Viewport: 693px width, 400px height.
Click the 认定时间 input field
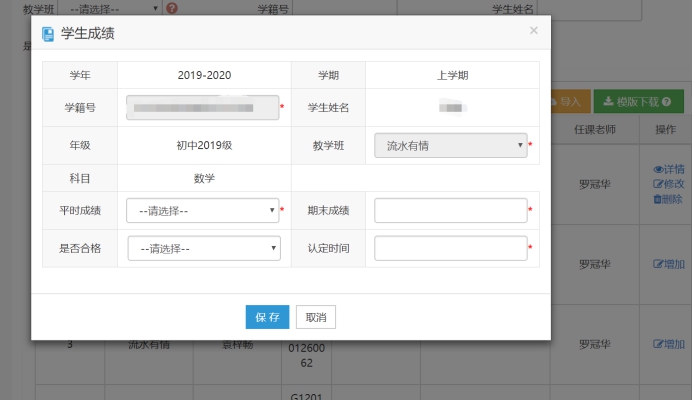[x=450, y=248]
